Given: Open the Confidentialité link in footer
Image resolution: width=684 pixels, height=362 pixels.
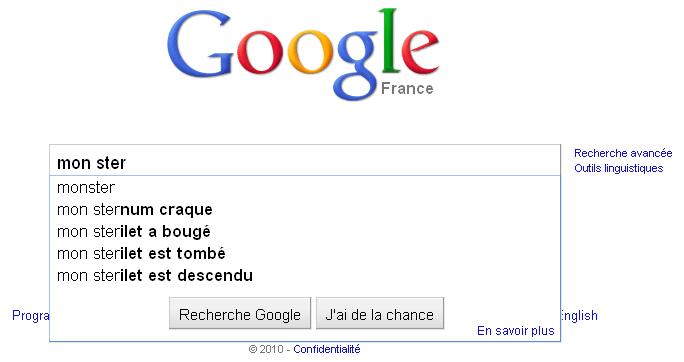Looking at the screenshot, I should (x=327, y=349).
